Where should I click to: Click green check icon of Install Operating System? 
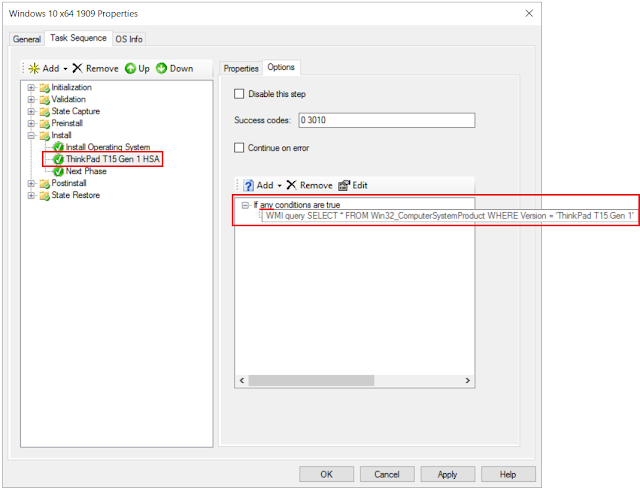tap(59, 147)
